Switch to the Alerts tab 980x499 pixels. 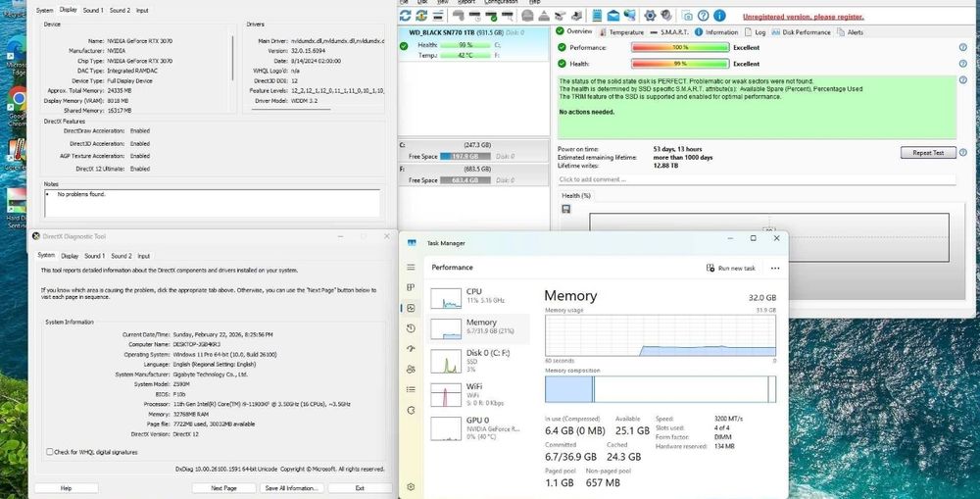851,32
